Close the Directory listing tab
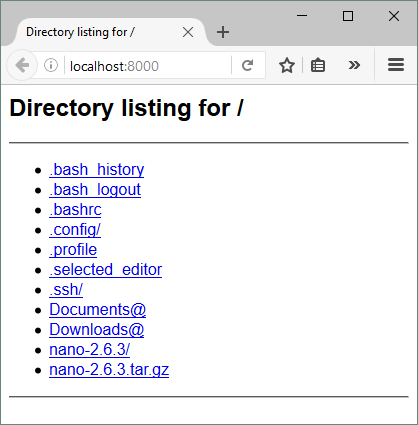The image size is (418, 425). click(x=188, y=32)
